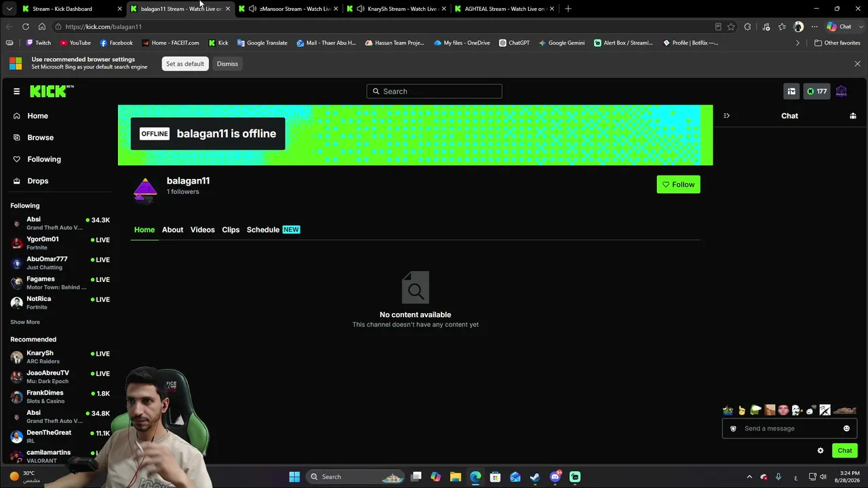The width and height of the screenshot is (868, 488).
Task: Open browser extensions puzzle icon
Action: [747, 26]
